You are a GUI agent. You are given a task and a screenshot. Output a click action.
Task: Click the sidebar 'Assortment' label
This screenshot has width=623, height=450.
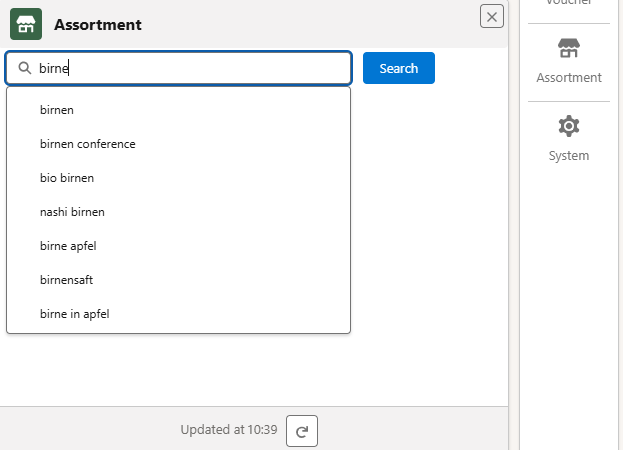pyautogui.click(x=569, y=78)
